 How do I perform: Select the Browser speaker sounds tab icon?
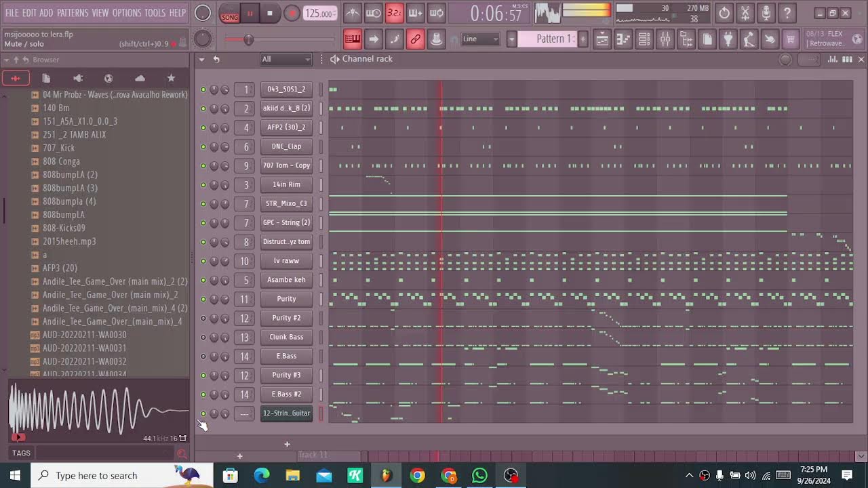coord(78,78)
